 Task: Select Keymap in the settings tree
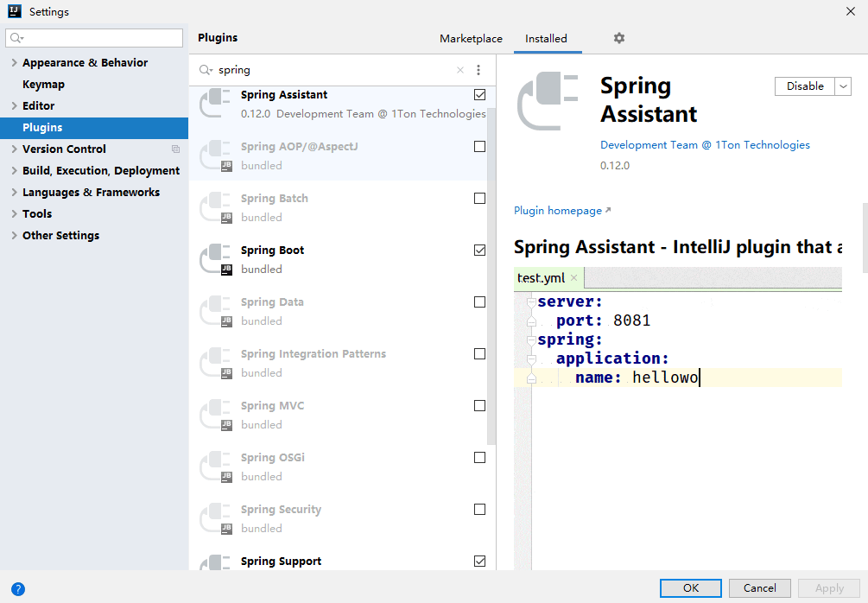pyautogui.click(x=44, y=84)
